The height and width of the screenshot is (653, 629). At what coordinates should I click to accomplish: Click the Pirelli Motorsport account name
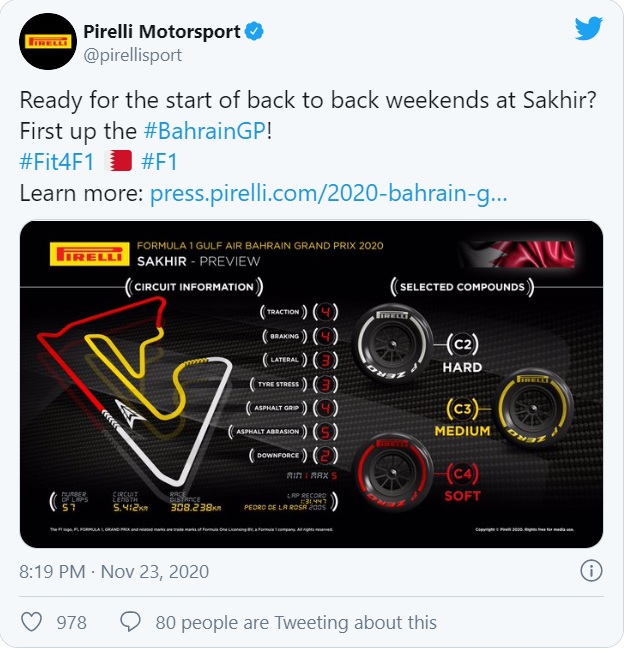tap(162, 32)
